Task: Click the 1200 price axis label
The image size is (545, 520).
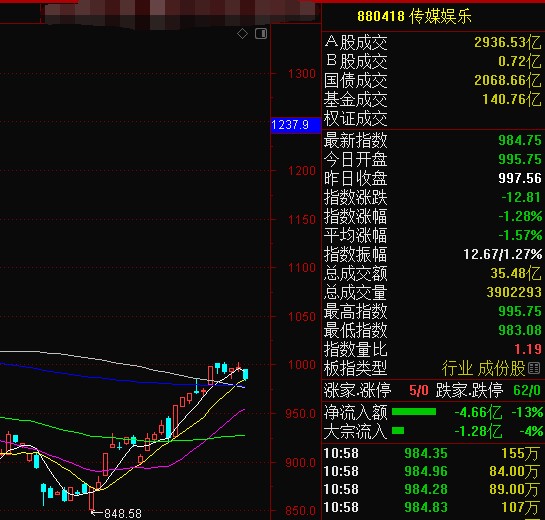Action: pos(302,171)
